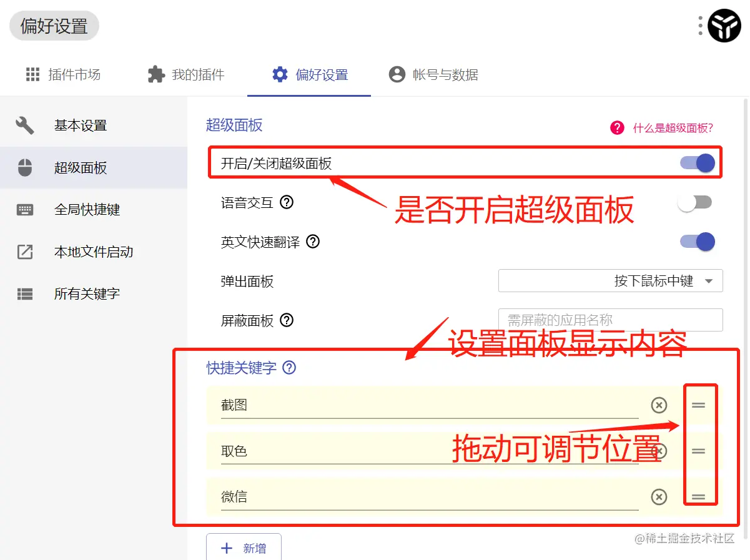Viewport: 750px width, 560px height.
Task: Open the 什么是超级面板? link
Action: click(x=673, y=128)
